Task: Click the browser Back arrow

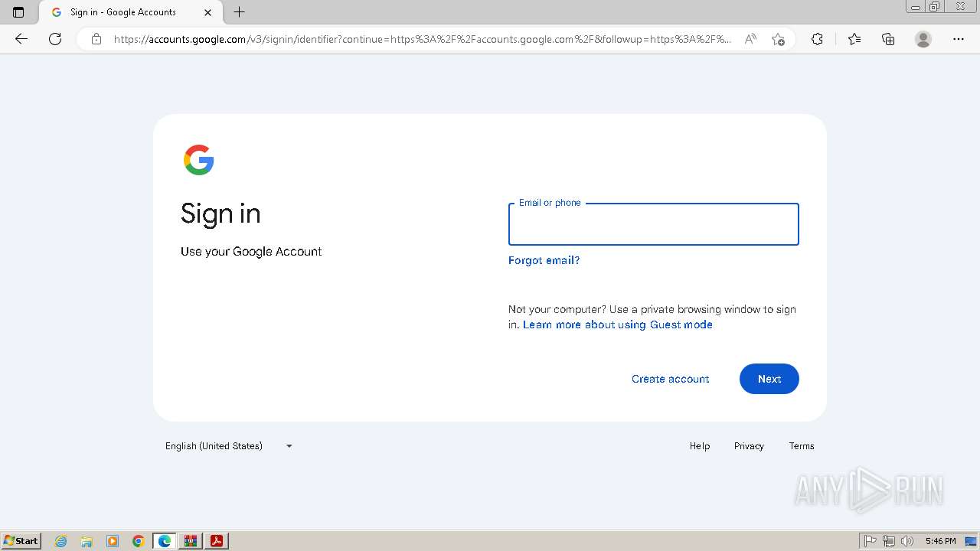Action: point(21,39)
